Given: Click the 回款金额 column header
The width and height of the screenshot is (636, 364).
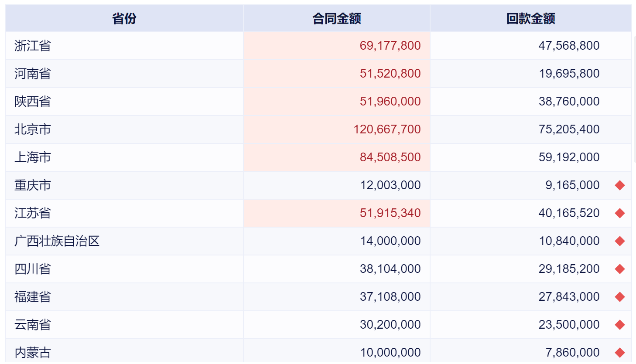Looking at the screenshot, I should click(530, 19).
